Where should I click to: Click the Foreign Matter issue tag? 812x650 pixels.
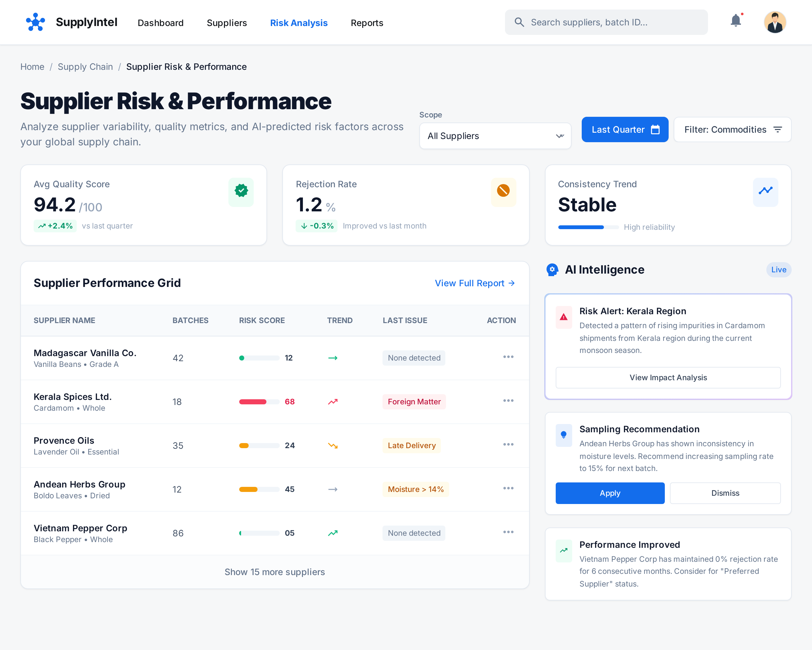pyautogui.click(x=414, y=402)
